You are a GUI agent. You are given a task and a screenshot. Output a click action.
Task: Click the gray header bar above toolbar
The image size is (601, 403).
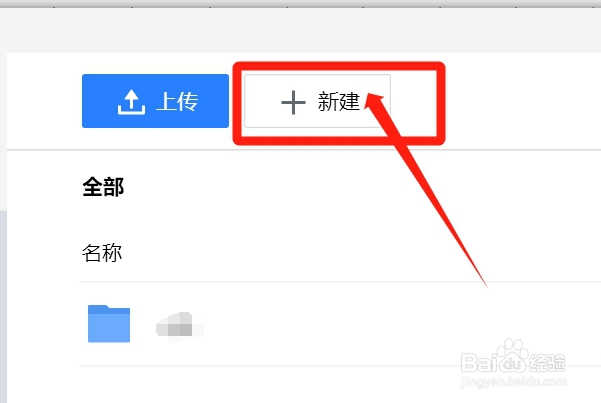tap(300, 30)
